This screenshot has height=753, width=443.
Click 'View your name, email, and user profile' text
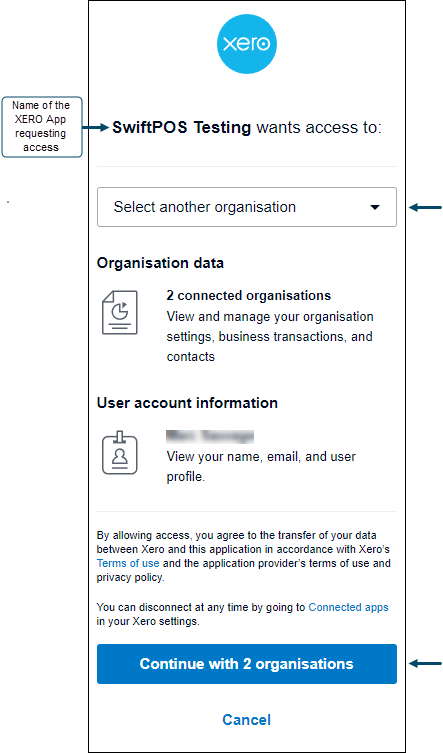click(261, 466)
